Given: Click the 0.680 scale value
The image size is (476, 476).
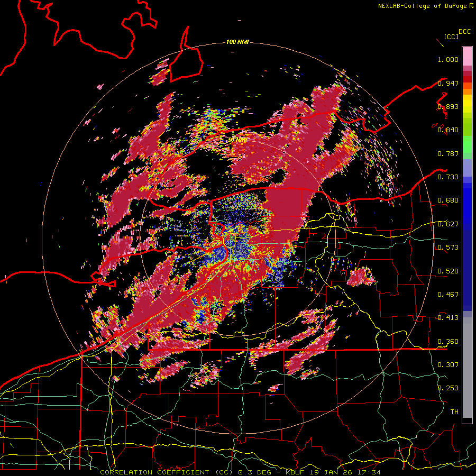Looking at the screenshot, I should tap(448, 200).
